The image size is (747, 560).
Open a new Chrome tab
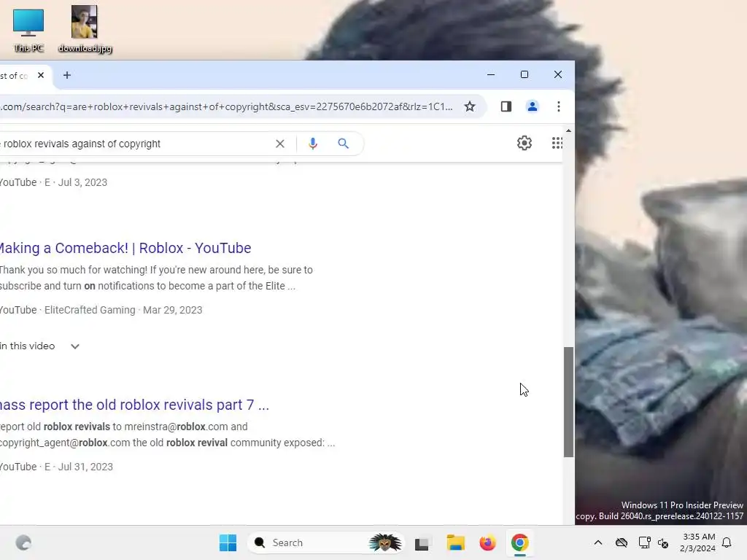tap(67, 75)
